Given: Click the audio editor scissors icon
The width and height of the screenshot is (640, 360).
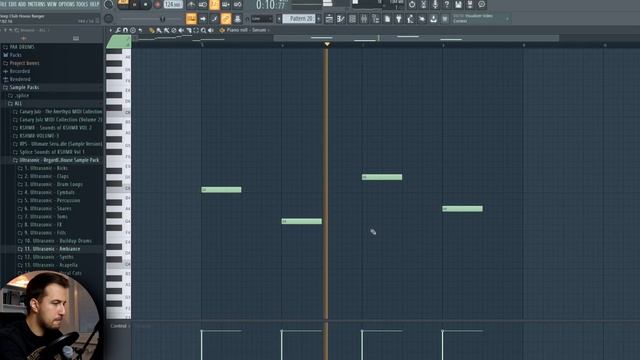Looking at the screenshot, I should click(x=423, y=4).
